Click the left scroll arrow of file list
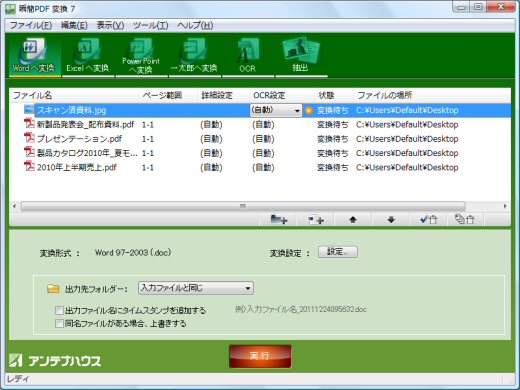This screenshot has width=520, height=390. [x=14, y=206]
